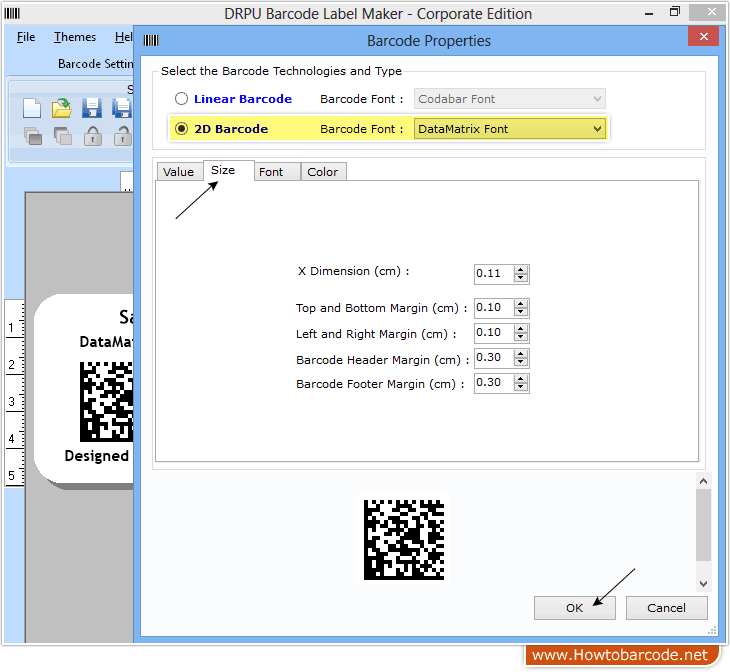This screenshot has width=730, height=672.
Task: Decrease X Dimension with down arrow
Action: (x=521, y=278)
